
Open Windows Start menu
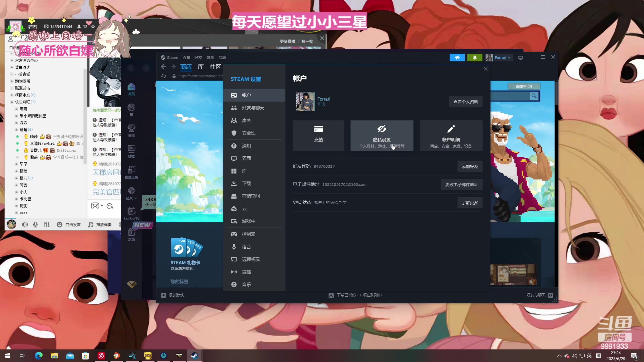(x=8, y=355)
